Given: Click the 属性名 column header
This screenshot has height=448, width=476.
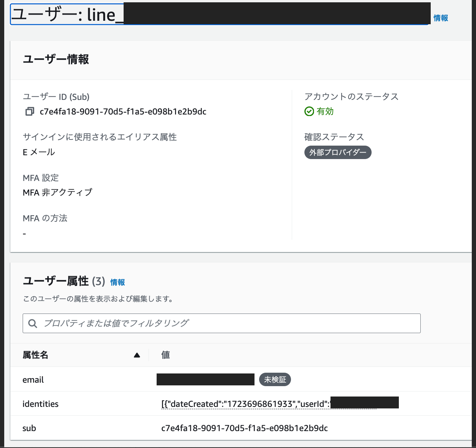Looking at the screenshot, I should 35,355.
